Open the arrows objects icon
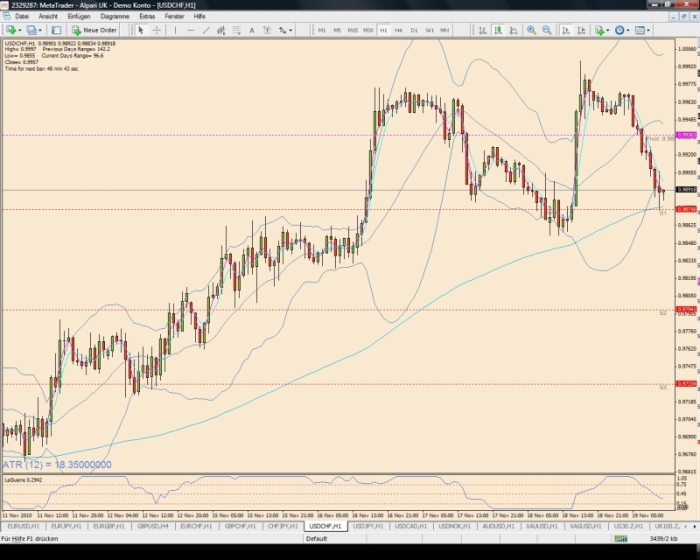The width and height of the screenshot is (700, 560). coord(282,30)
